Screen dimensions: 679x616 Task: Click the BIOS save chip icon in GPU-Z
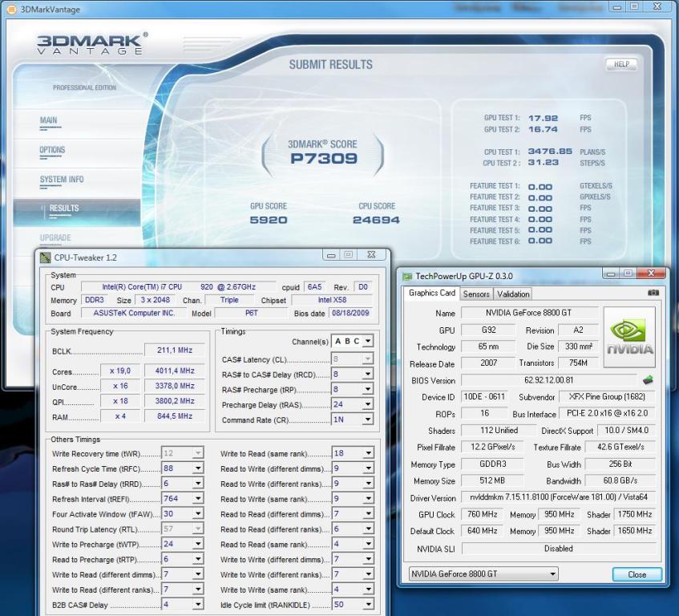point(648,380)
